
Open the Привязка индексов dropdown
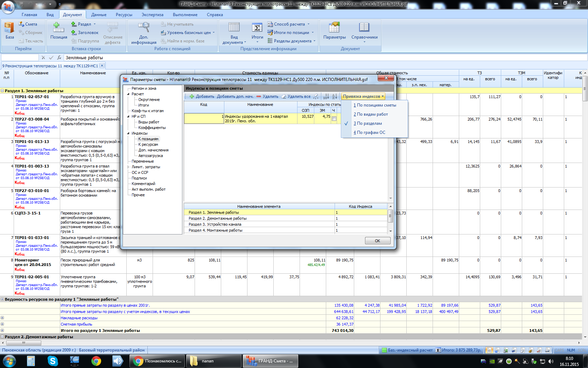click(363, 96)
